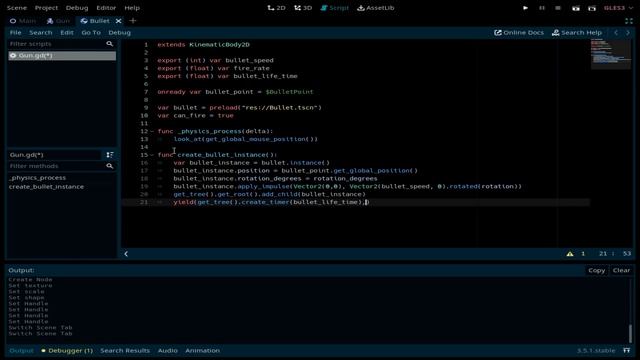Open Scene menu

(x=17, y=8)
